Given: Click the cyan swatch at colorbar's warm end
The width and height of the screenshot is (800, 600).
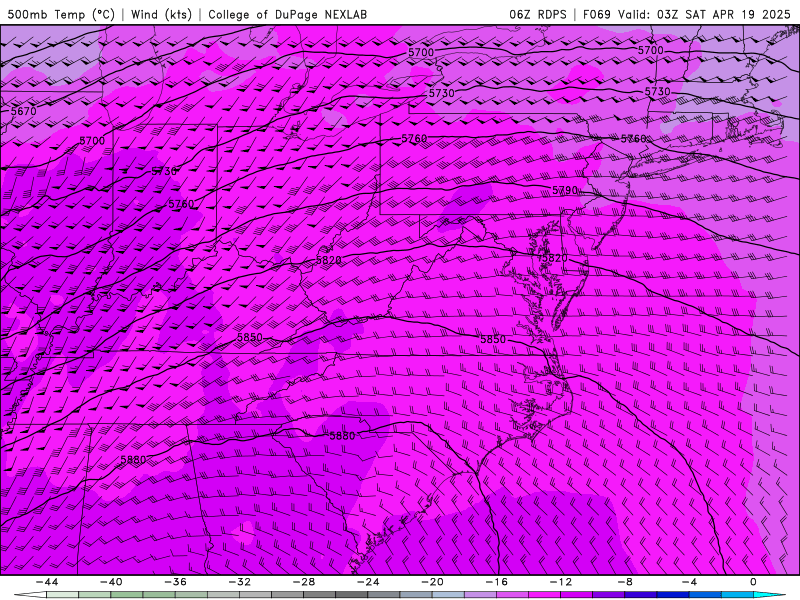Looking at the screenshot, I should (769, 595).
